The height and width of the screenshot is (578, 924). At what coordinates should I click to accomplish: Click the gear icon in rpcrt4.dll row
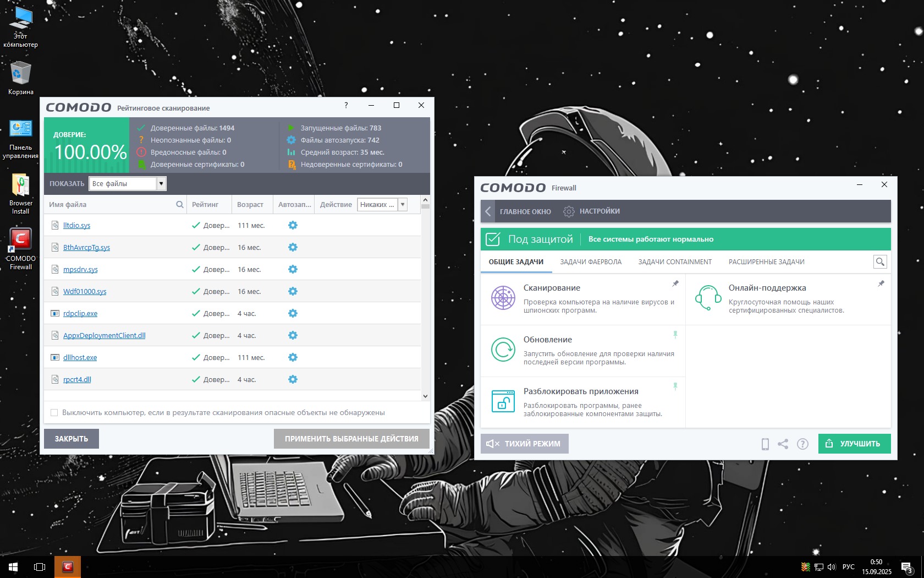[293, 379]
